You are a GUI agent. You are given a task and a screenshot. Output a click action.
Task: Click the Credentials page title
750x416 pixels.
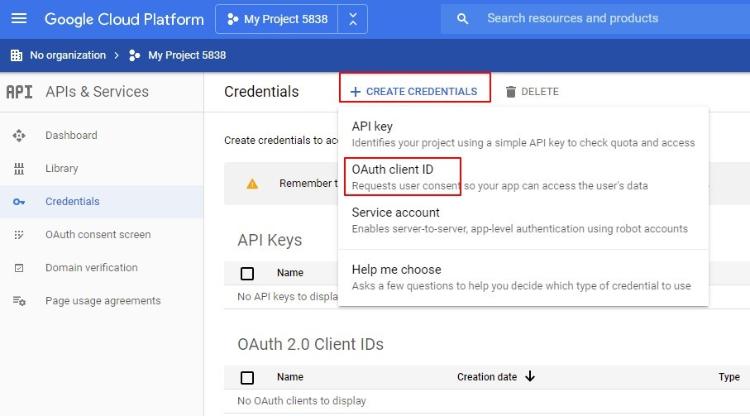point(261,92)
